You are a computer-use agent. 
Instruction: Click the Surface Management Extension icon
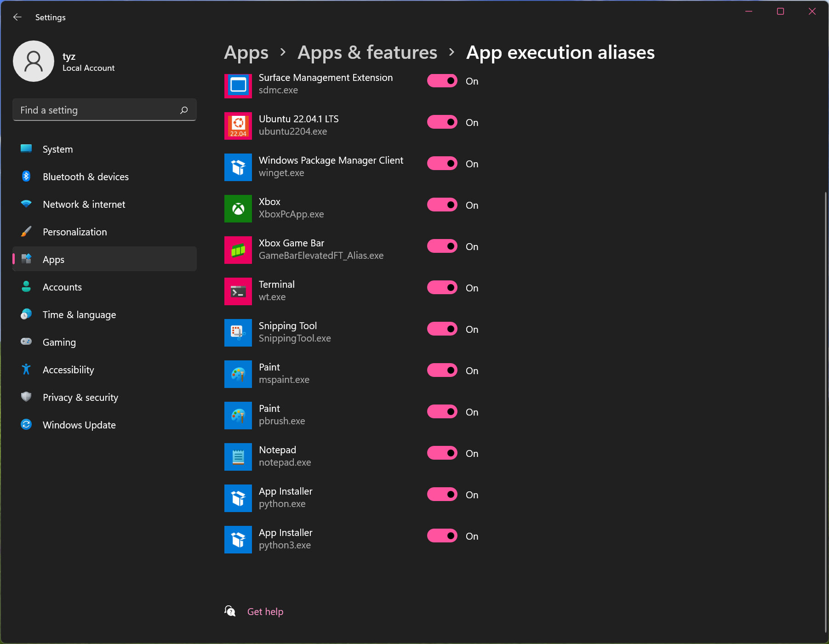point(238,86)
